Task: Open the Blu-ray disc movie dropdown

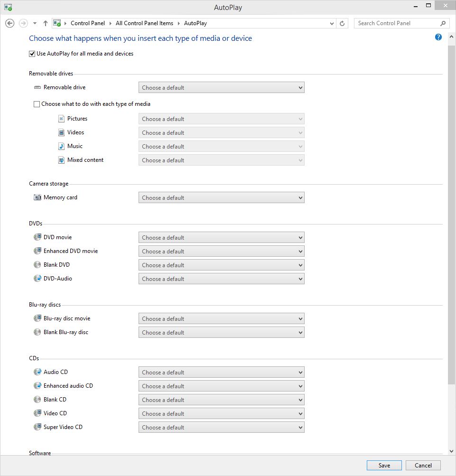Action: coord(221,318)
